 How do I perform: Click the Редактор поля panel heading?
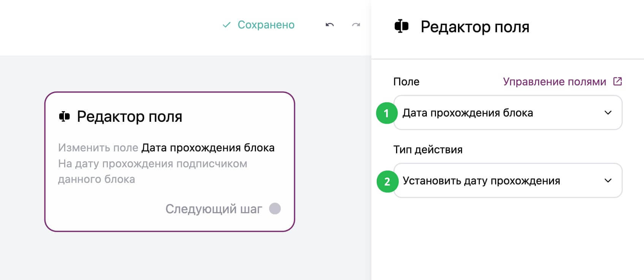coord(475,27)
